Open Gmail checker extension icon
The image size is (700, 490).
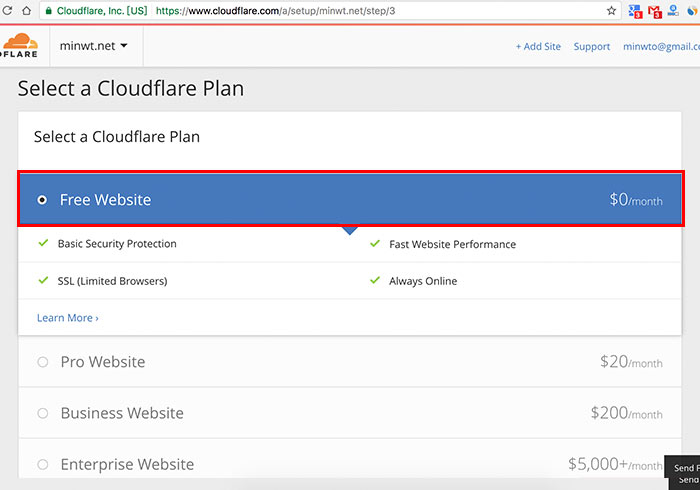[x=654, y=12]
